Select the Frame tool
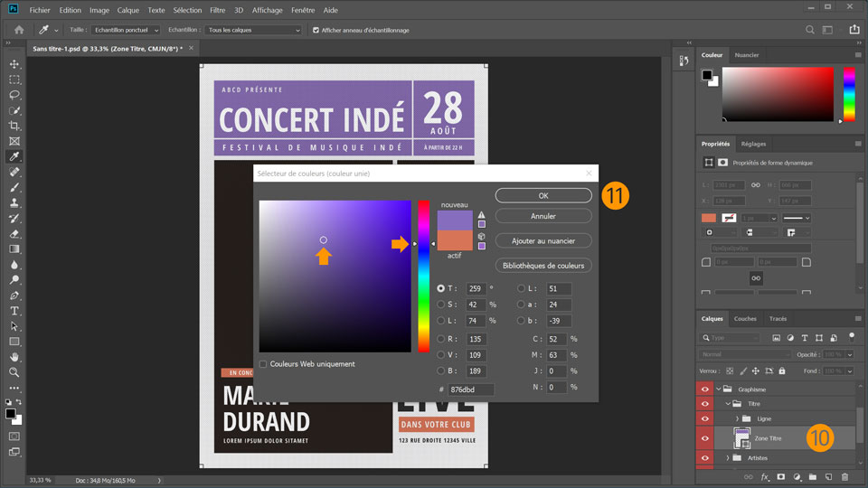 pos(14,141)
